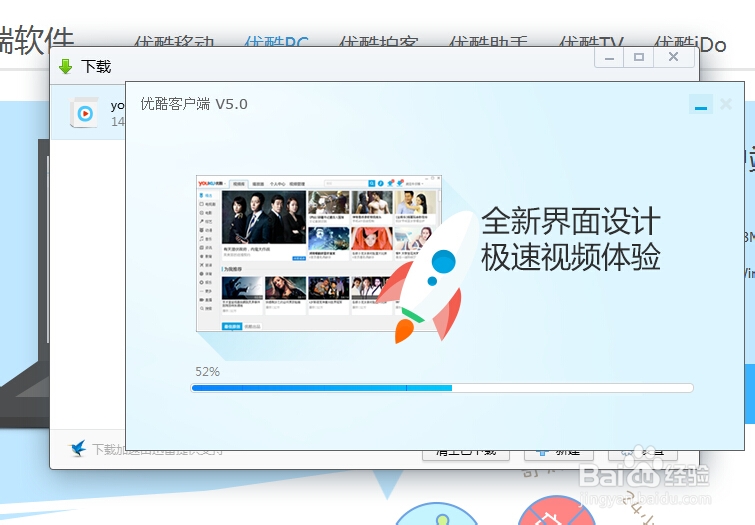
Task: Open the 优酷TV tab on webpage
Action: click(592, 41)
